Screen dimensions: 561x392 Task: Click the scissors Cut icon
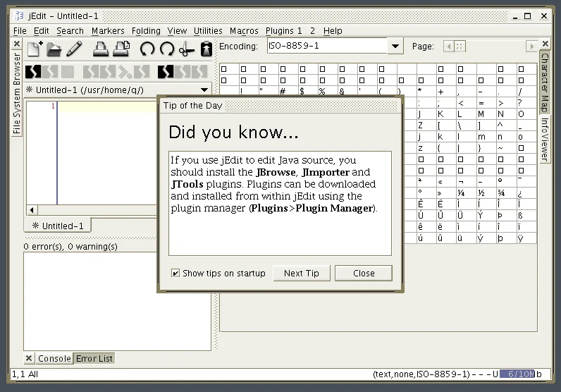[186, 49]
